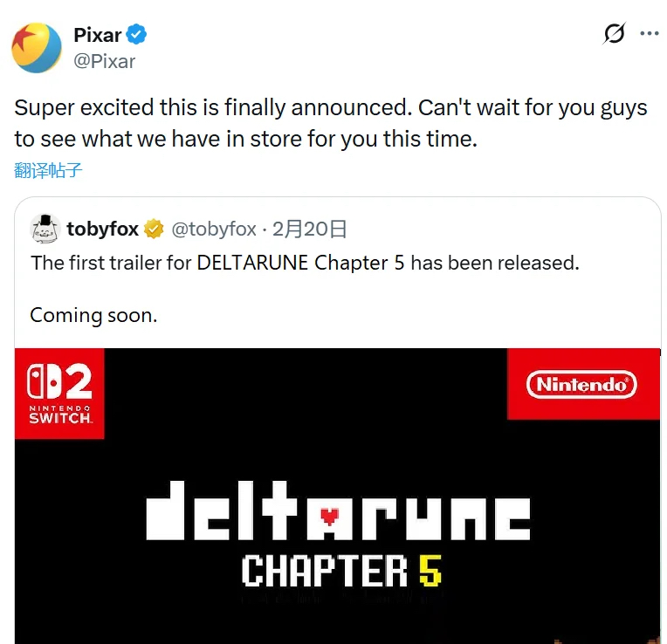The height and width of the screenshot is (644, 667).
Task: Click the CHAPTER 5 text in image
Action: pyautogui.click(x=341, y=571)
